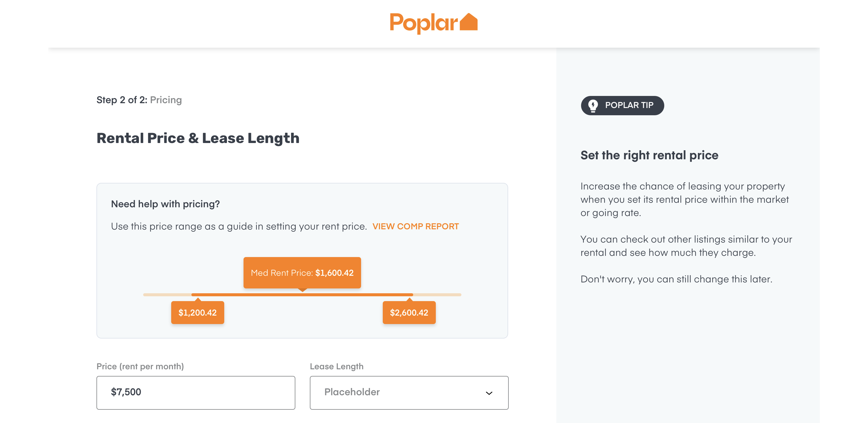Click the pale track left of $1,200.42
Viewport: 868px width, 423px height.
[168, 295]
